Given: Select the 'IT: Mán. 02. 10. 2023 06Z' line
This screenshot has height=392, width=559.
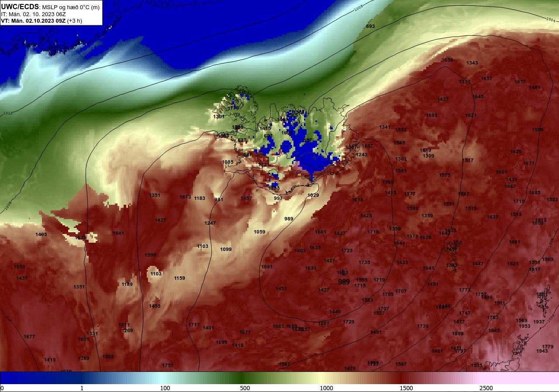Looking at the screenshot, I should [x=33, y=14].
